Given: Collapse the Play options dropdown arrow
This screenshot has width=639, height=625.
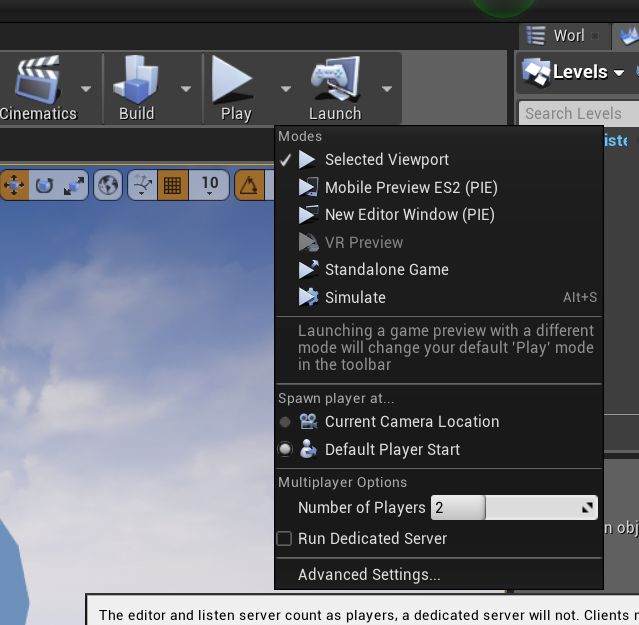Looking at the screenshot, I should pyautogui.click(x=286, y=88).
